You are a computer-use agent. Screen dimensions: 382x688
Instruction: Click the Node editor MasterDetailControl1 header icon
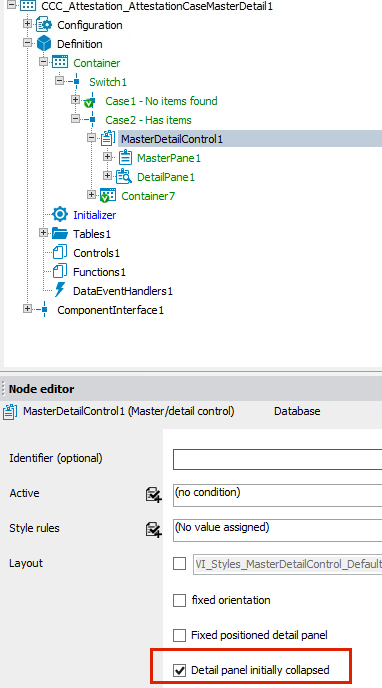[x=10, y=412]
